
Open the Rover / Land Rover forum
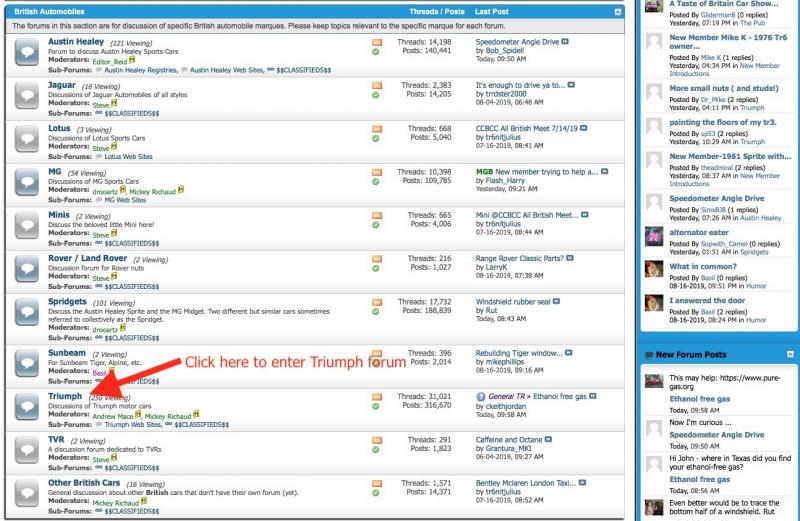pyautogui.click(x=87, y=259)
